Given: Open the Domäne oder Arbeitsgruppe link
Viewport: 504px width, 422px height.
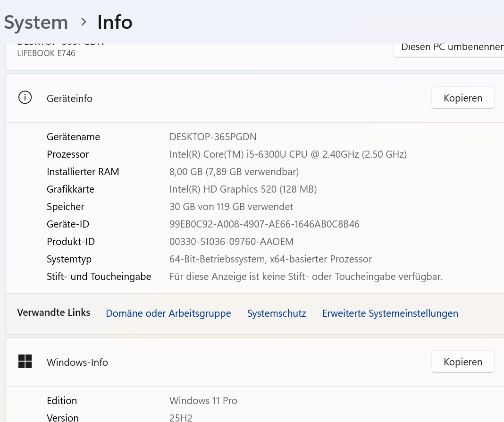Looking at the screenshot, I should point(168,313).
